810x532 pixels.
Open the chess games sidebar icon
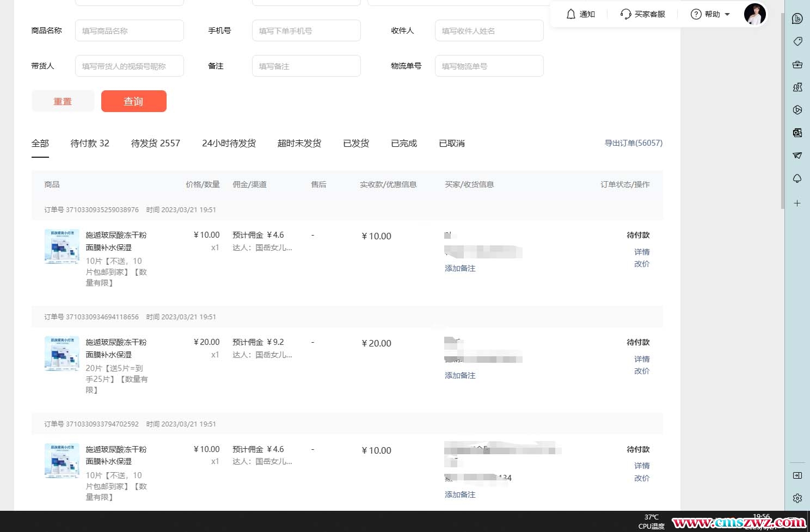tap(797, 87)
